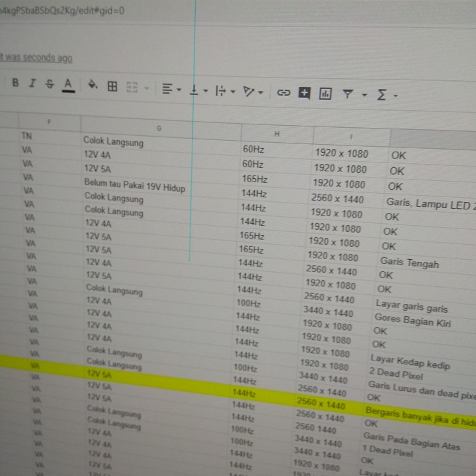Open the fill color paint bucket

click(x=92, y=86)
